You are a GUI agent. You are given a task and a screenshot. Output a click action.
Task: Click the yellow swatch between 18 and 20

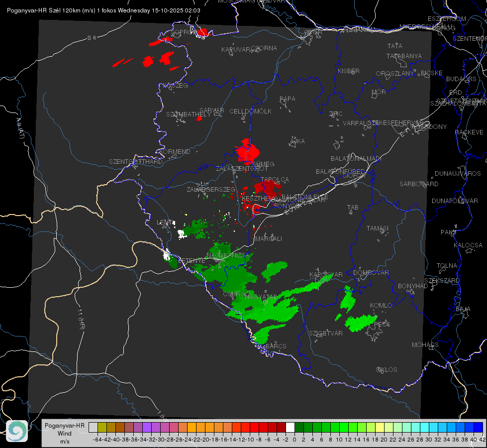[380, 427]
